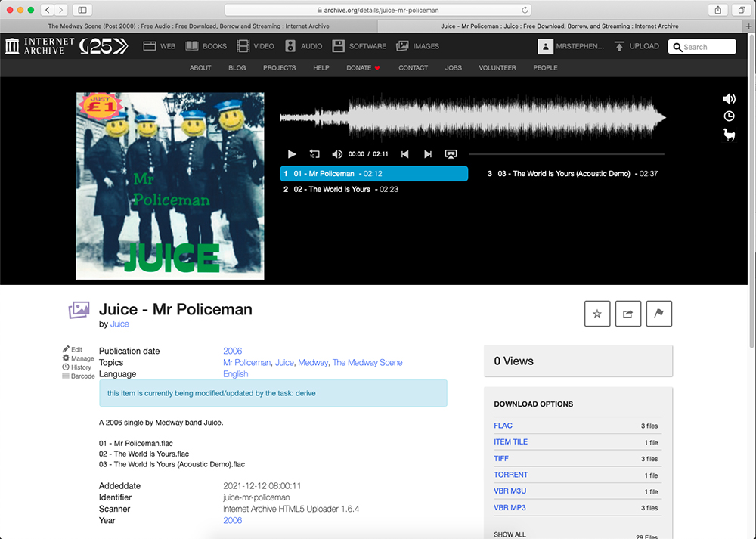The image size is (756, 539).
Task: Open the Contact menu item
Action: 414,68
